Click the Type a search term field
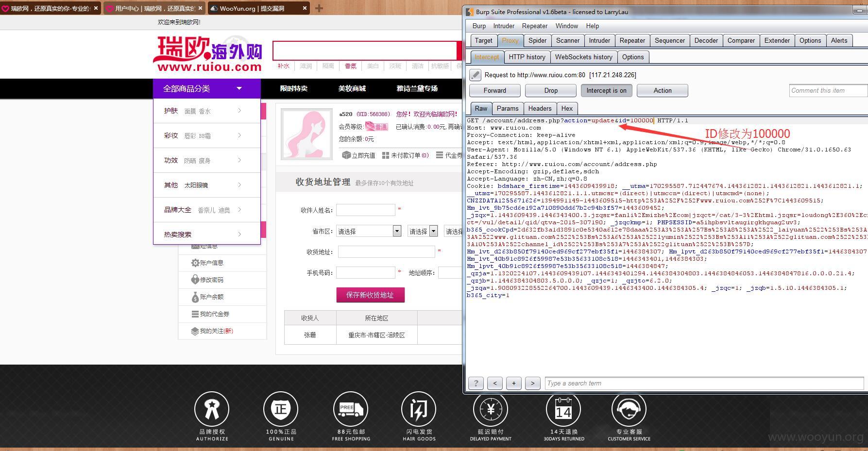The height and width of the screenshot is (451, 868). [704, 383]
